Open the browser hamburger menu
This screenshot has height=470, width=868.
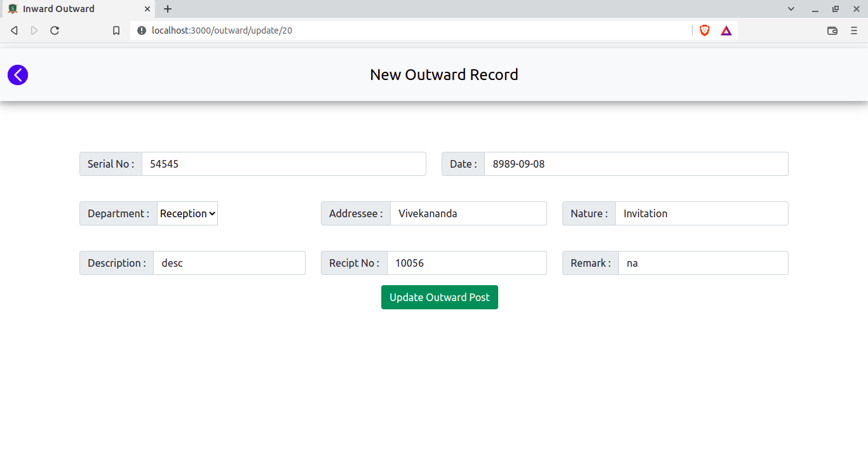pyautogui.click(x=854, y=30)
